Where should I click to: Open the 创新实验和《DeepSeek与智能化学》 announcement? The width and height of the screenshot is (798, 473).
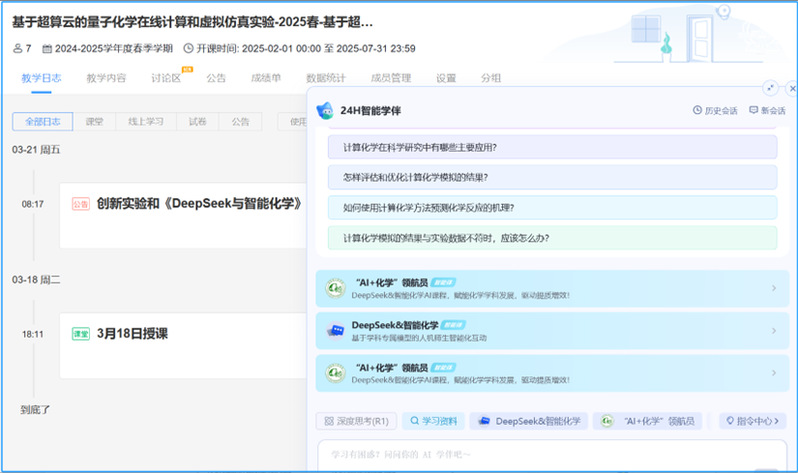click(199, 203)
